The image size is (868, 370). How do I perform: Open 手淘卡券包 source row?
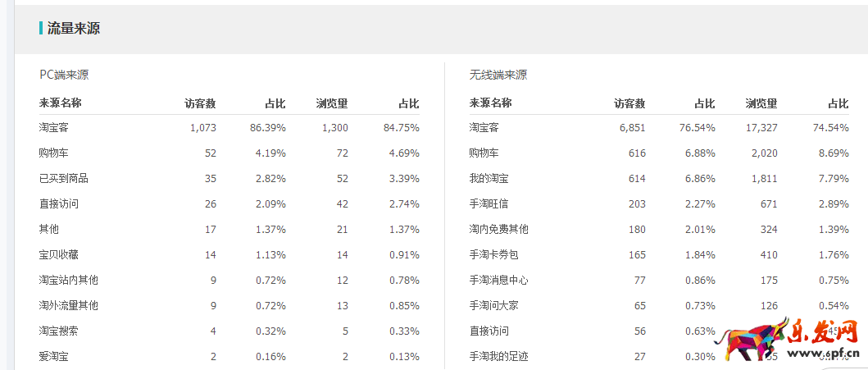point(494,254)
